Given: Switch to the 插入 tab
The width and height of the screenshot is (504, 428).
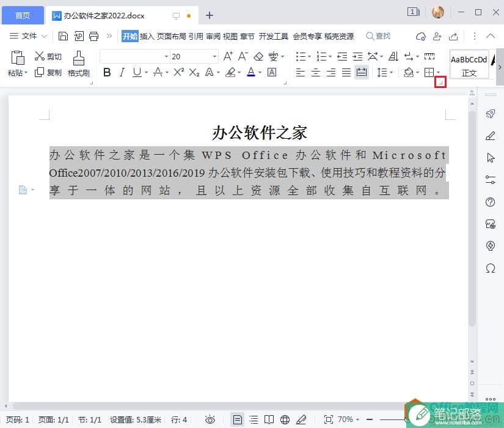Looking at the screenshot, I should click(x=147, y=36).
